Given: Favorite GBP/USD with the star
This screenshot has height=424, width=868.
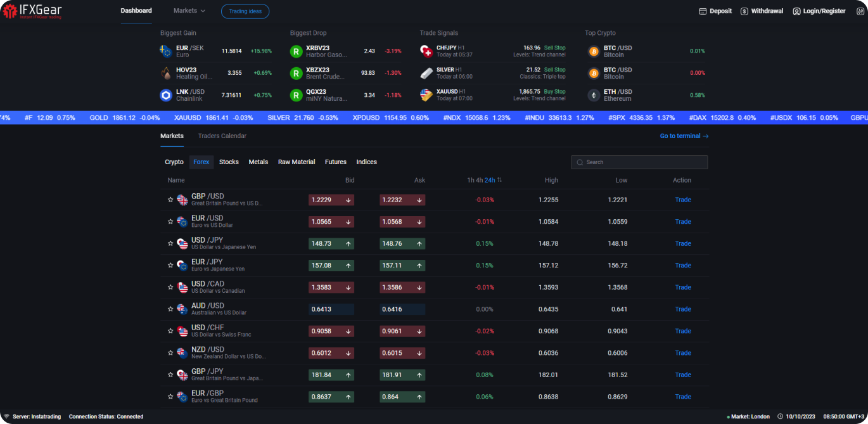Looking at the screenshot, I should click(x=170, y=200).
